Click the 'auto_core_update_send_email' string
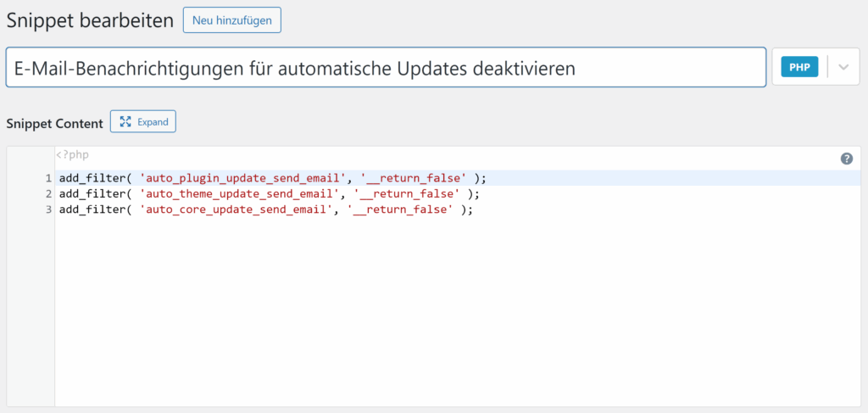 [236, 209]
